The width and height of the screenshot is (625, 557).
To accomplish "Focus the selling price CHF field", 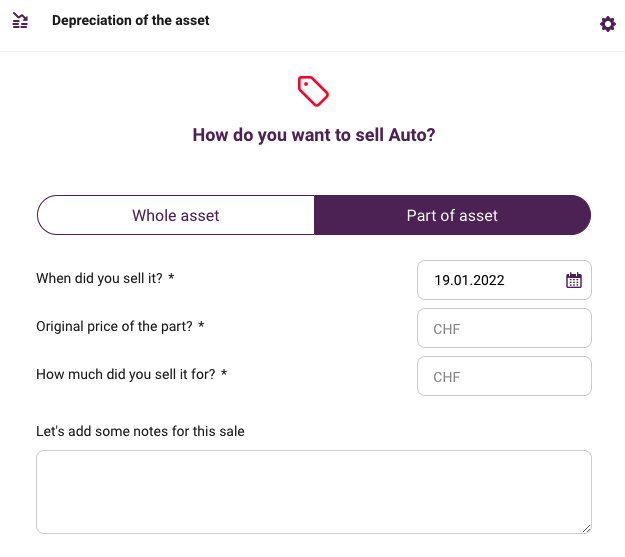I will (504, 376).
